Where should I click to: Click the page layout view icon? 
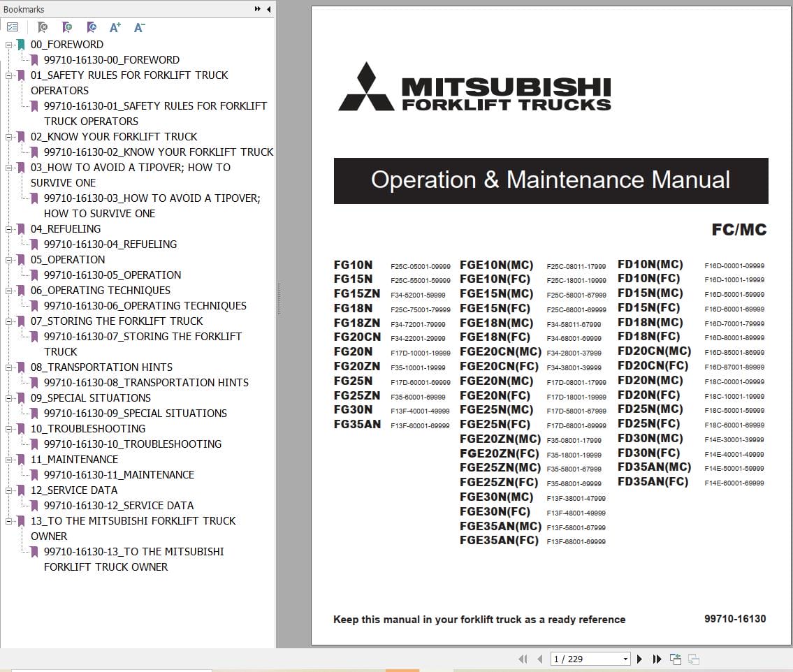tap(675, 659)
